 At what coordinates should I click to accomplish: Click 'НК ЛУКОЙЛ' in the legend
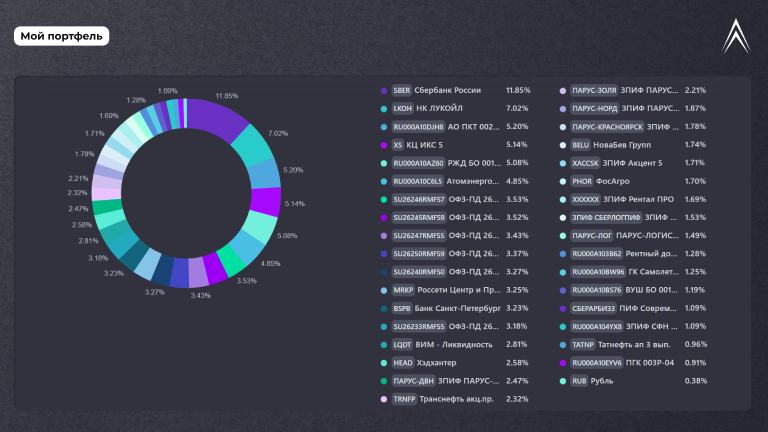439,108
